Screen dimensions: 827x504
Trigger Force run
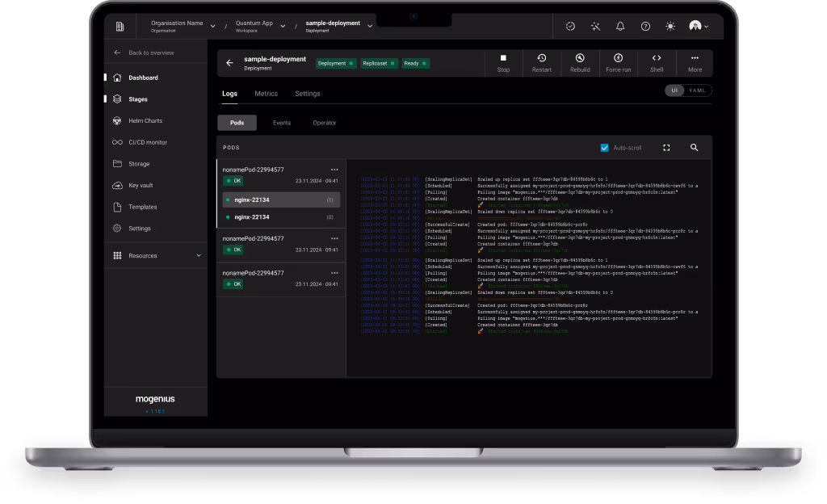click(x=618, y=63)
